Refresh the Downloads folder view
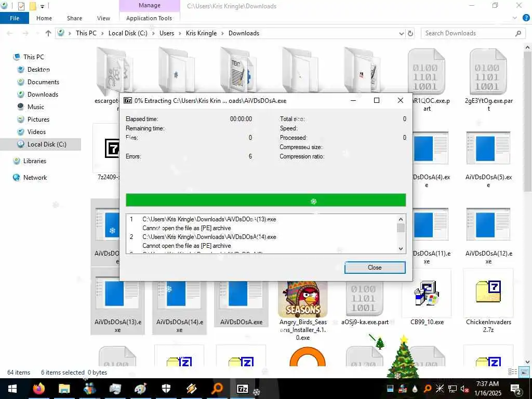This screenshot has height=399, width=532. coord(410,33)
